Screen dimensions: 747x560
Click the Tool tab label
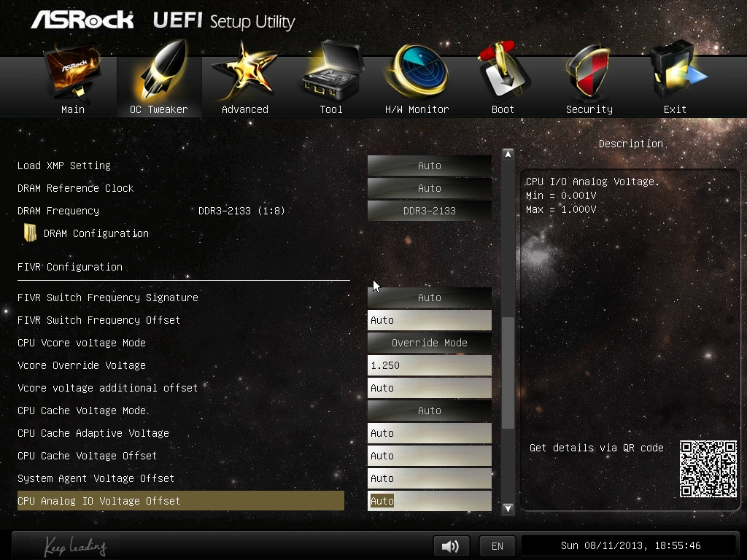coord(331,109)
